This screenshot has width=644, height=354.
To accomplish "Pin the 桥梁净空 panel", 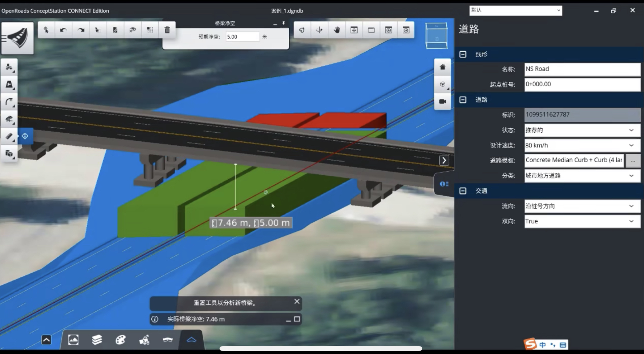I will [283, 23].
